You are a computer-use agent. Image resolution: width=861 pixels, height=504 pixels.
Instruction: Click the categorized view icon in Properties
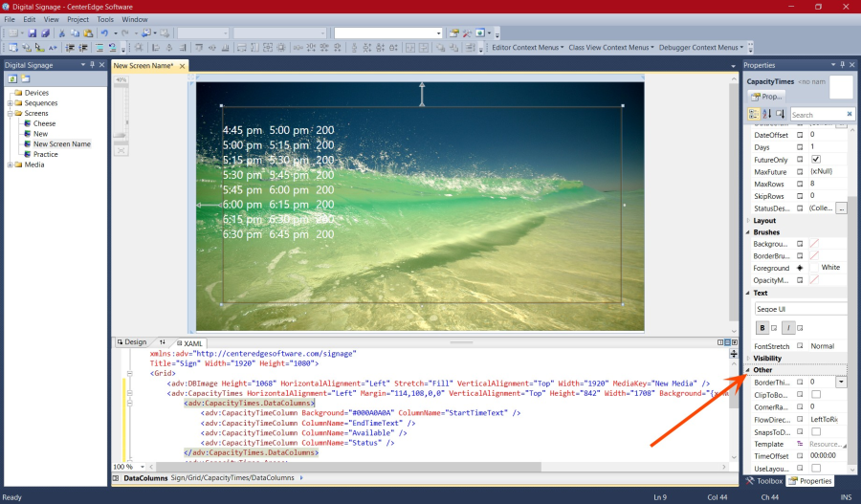[x=753, y=114]
